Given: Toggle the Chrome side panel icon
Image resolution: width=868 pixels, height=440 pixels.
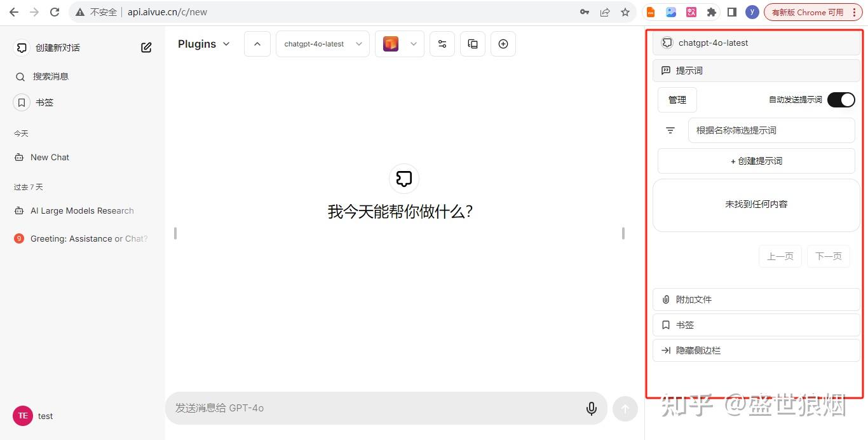Looking at the screenshot, I should point(732,12).
